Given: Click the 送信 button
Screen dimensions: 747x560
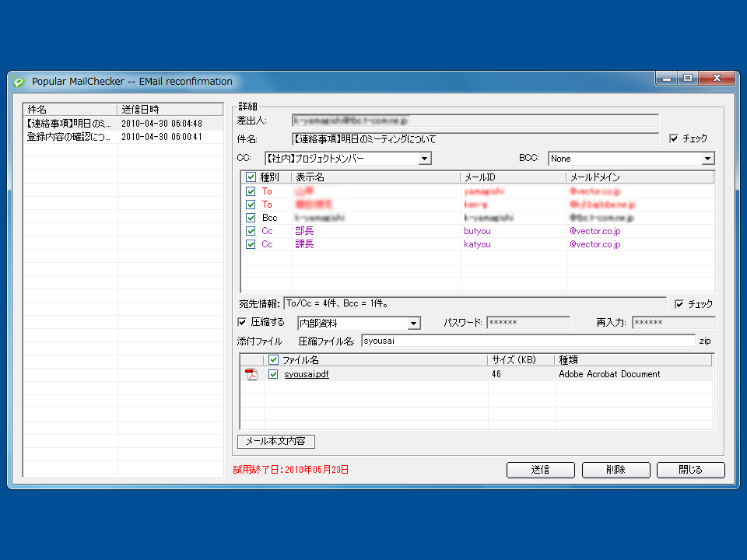Looking at the screenshot, I should tap(541, 470).
